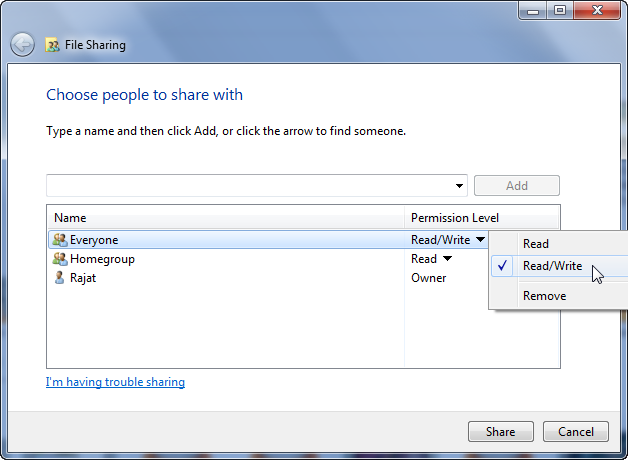Click the grayed Add button
This screenshot has width=628, height=460.
[x=517, y=186]
